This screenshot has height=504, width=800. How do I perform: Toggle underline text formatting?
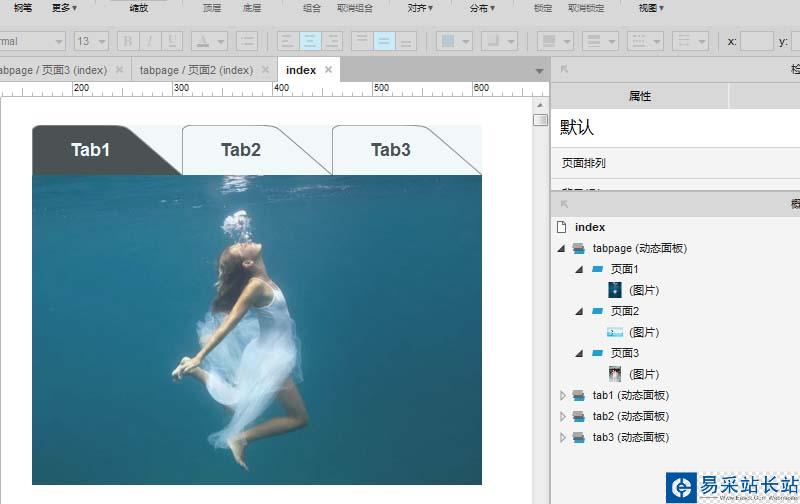[173, 41]
